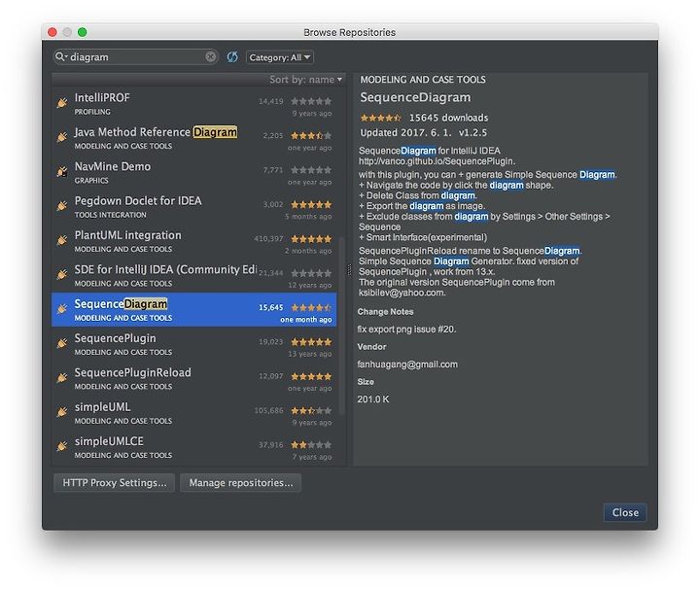Open Manage repositories dialog

point(241,483)
